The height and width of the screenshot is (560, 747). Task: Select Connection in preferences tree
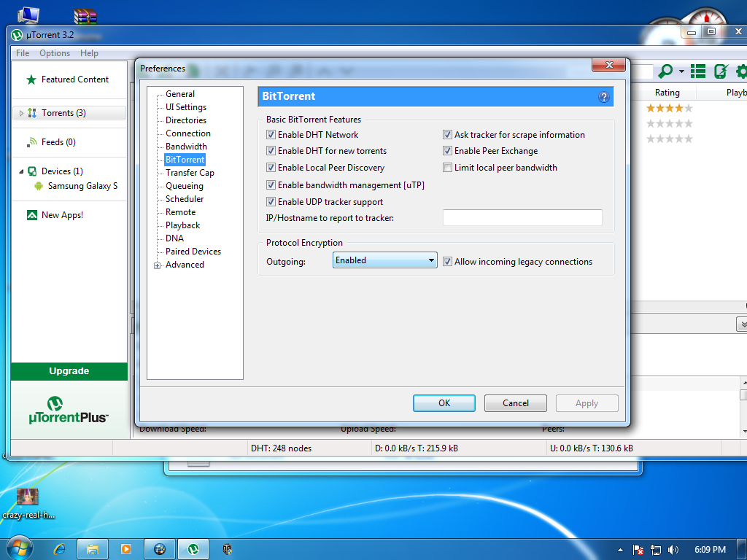pos(187,133)
